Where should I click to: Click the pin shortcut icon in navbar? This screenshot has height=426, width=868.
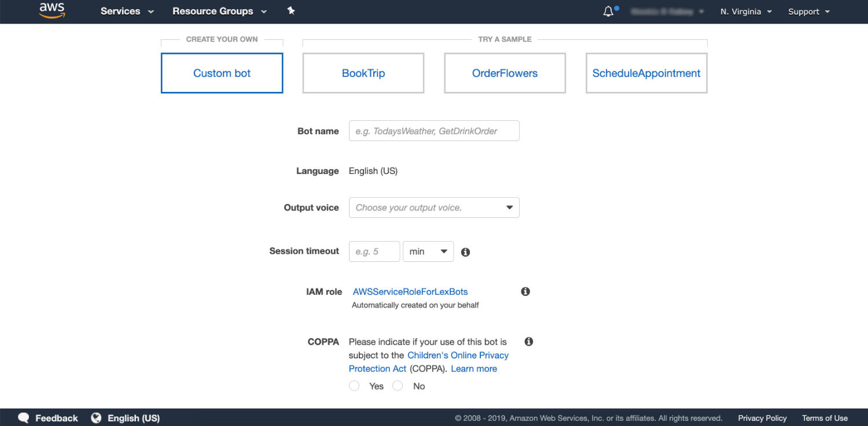291,10
